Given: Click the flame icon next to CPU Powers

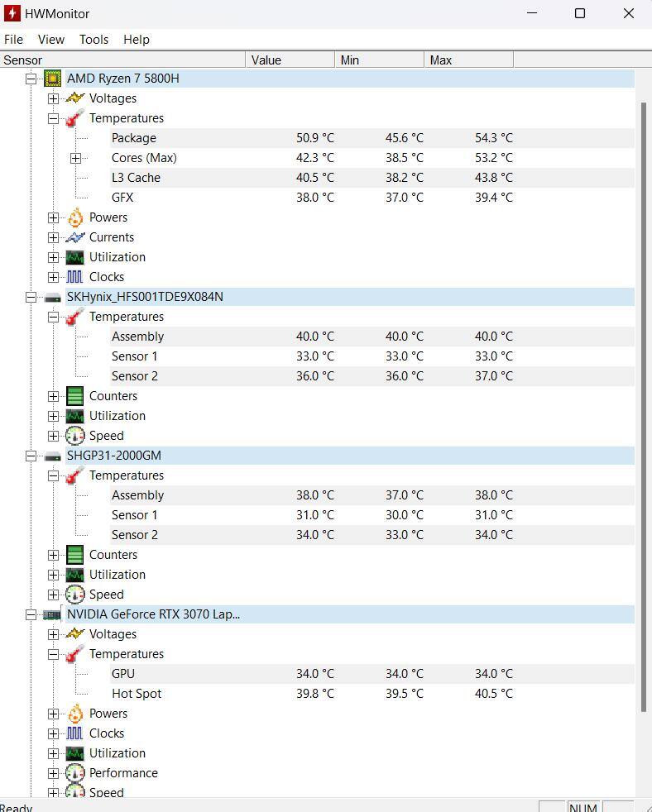Looking at the screenshot, I should pos(75,217).
